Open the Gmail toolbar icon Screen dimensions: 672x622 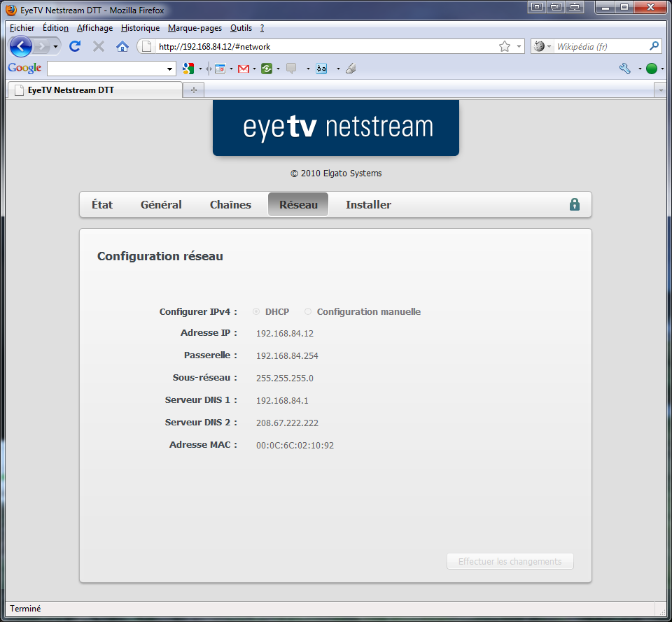coord(244,69)
